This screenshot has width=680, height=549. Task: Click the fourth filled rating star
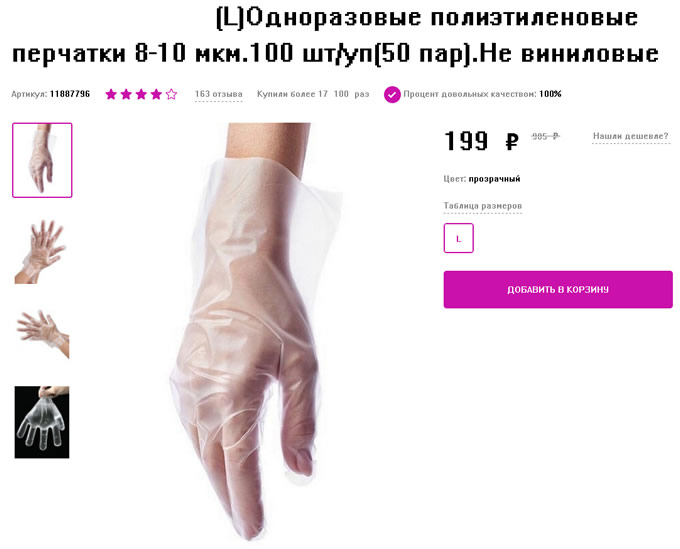tap(156, 94)
